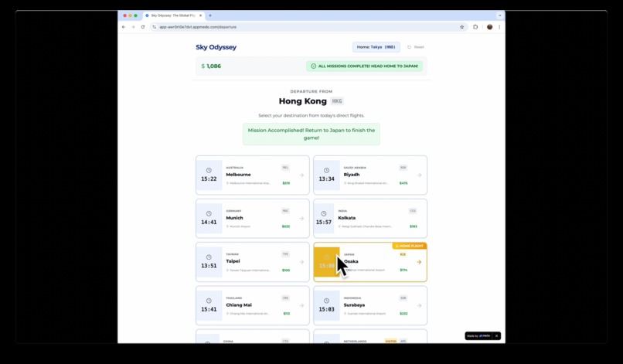Click the Home Flight orange tag
The width and height of the screenshot is (623, 364).
pyautogui.click(x=409, y=246)
